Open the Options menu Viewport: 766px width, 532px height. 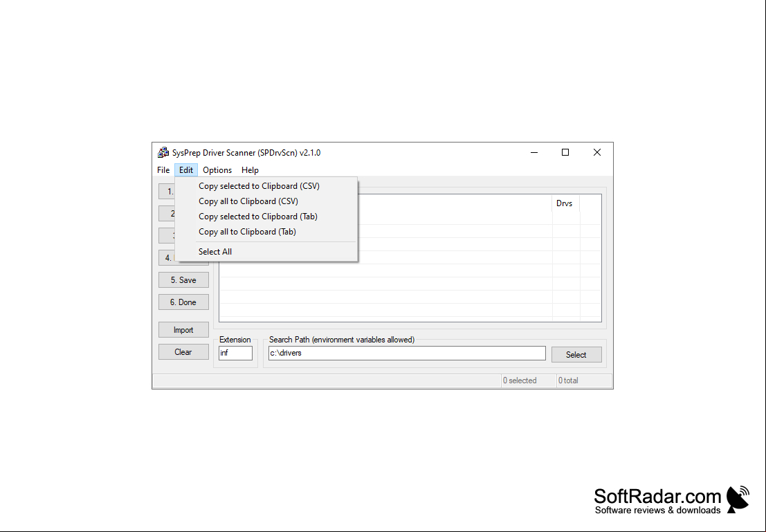click(x=217, y=170)
